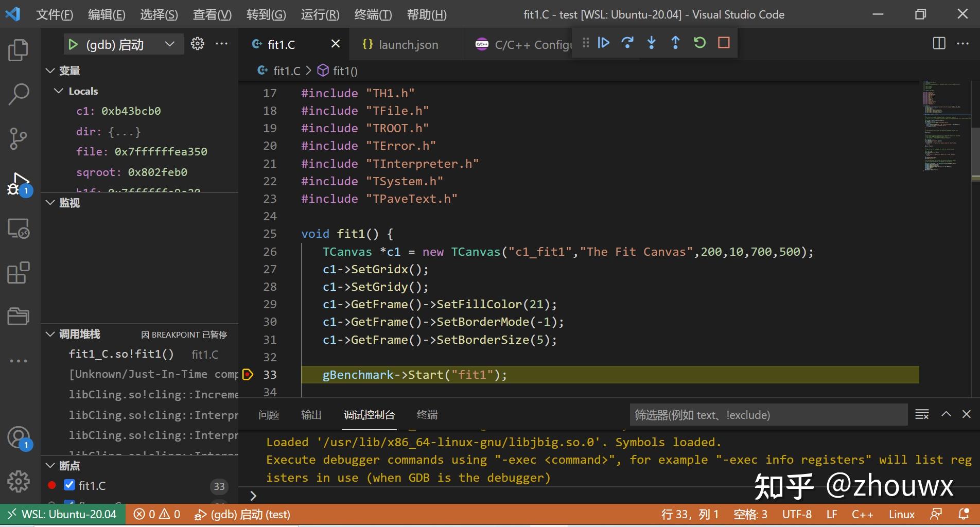Open the 终端(T) menu

373,14
